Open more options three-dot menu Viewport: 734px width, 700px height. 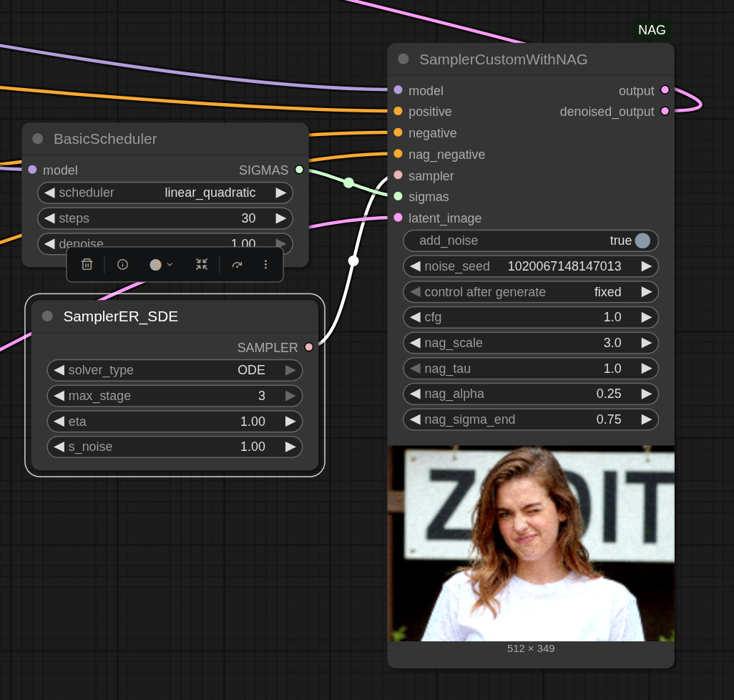265,265
